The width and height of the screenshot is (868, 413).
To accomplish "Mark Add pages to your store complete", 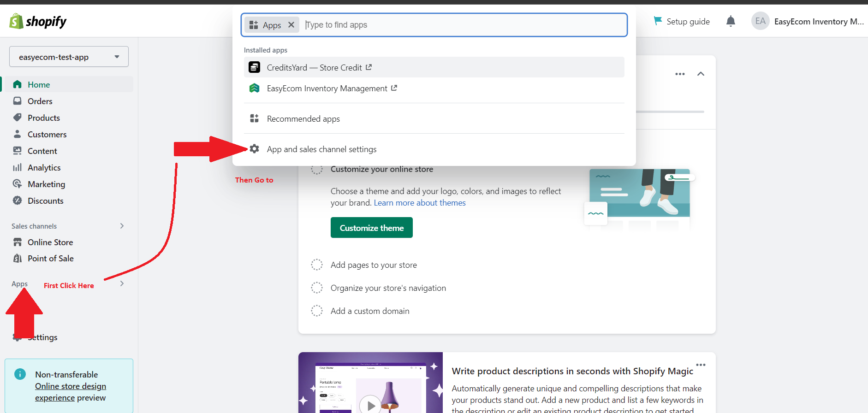I will point(317,265).
